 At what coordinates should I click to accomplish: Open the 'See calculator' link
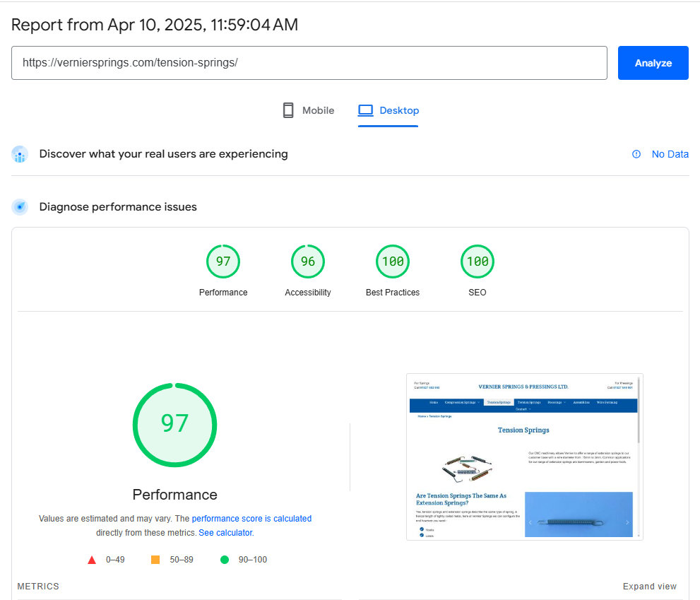click(225, 533)
